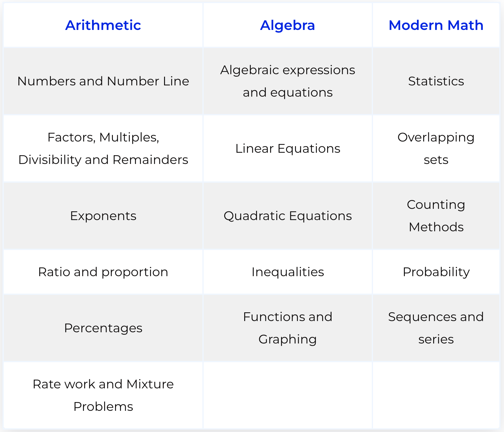Click the Arithmetic column header
Viewport: 504px width, 432px height.
pos(103,25)
